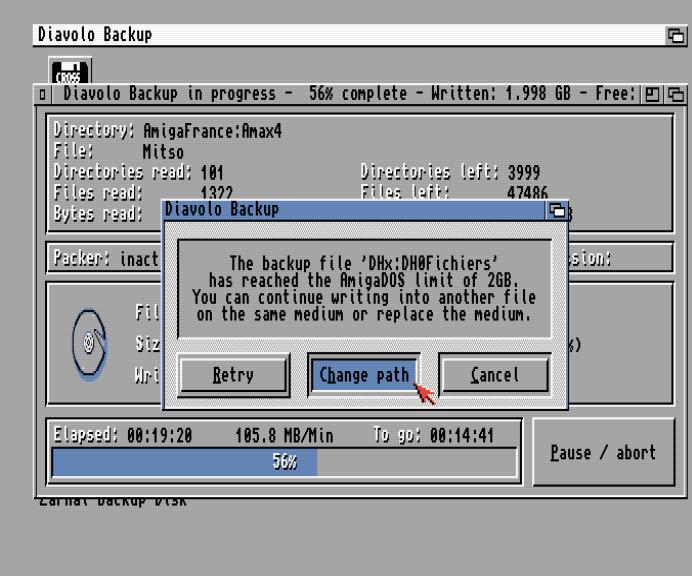Click the progress window zoom gadget

click(x=651, y=95)
